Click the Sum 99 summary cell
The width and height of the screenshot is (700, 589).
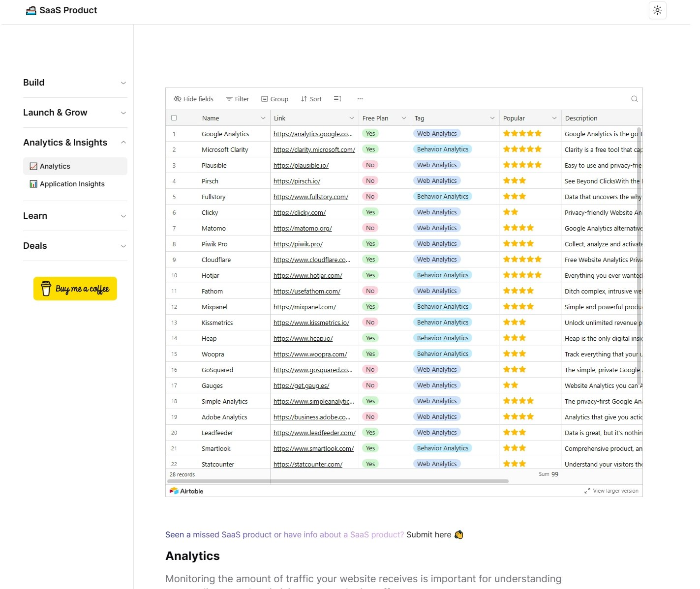click(548, 474)
